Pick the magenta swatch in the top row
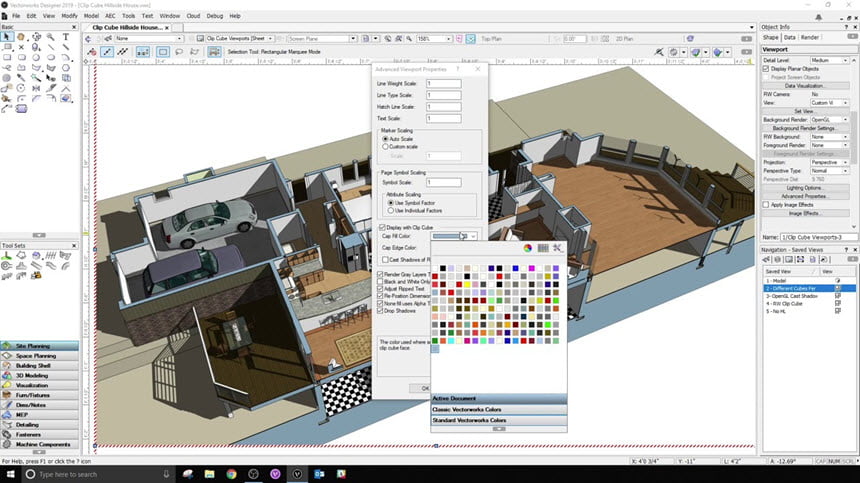 [531, 269]
